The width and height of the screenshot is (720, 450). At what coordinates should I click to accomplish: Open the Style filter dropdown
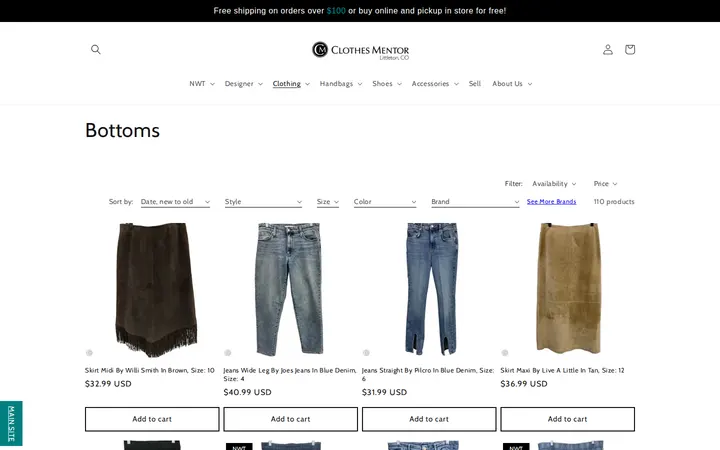click(x=263, y=202)
